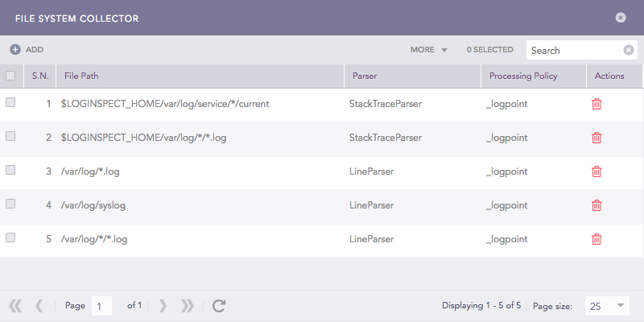Delete row 2 using the trash icon
Image resolution: width=644 pixels, height=322 pixels.
coord(597,138)
